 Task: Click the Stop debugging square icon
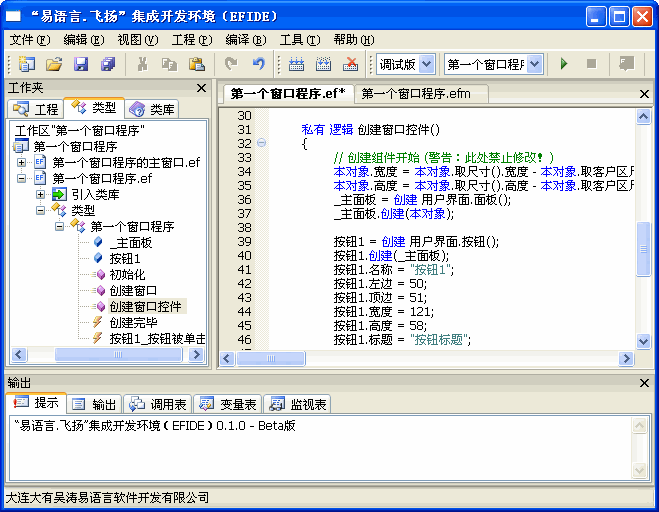[591, 64]
